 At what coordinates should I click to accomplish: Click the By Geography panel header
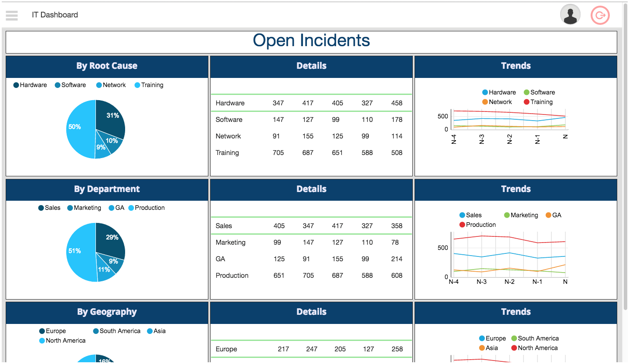[x=107, y=312]
